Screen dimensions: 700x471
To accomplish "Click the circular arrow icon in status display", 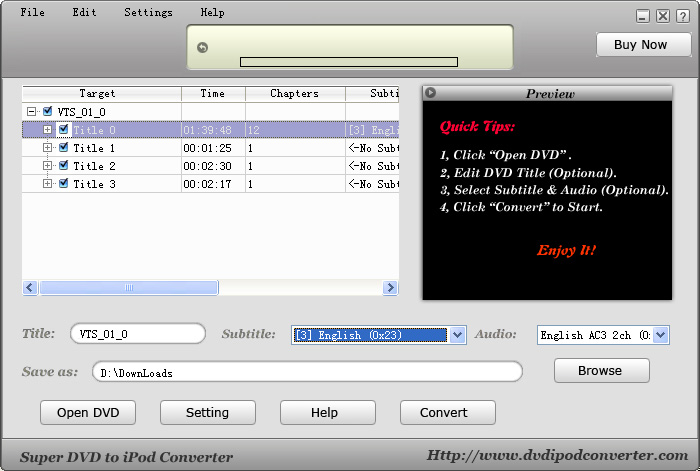I will [x=202, y=47].
